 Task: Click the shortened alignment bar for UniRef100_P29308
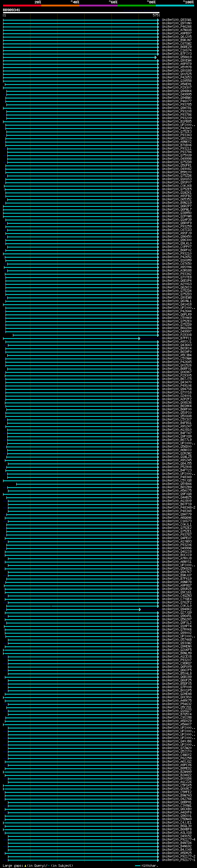86,335
